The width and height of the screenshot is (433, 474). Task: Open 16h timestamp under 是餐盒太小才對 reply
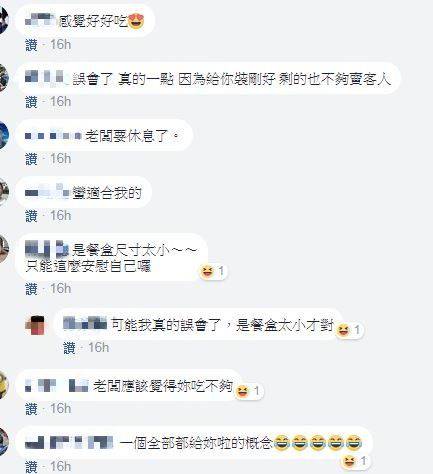pos(99,348)
